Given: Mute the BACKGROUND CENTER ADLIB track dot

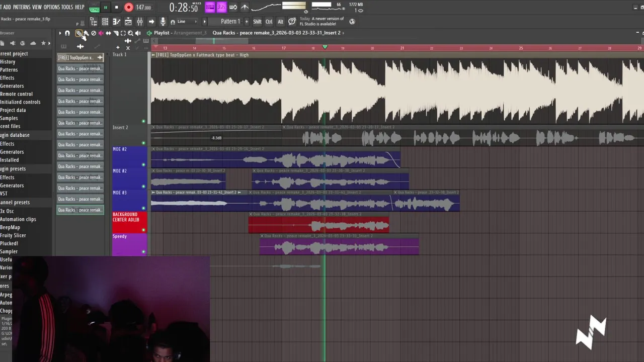Looking at the screenshot, I should 143,230.
